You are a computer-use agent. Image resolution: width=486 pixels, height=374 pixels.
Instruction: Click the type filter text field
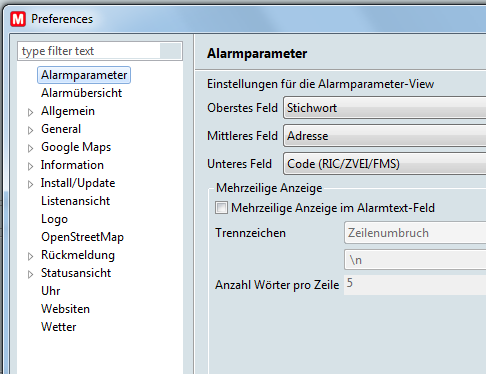tap(89, 51)
